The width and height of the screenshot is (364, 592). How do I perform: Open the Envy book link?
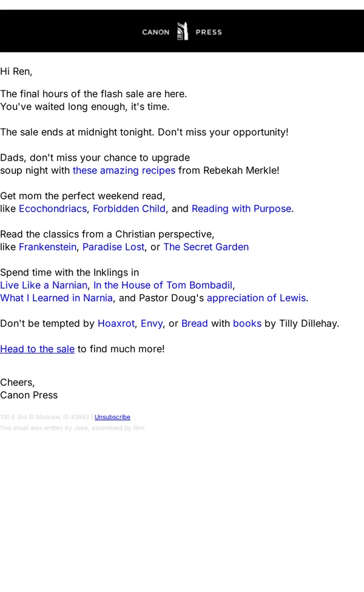coord(152,323)
